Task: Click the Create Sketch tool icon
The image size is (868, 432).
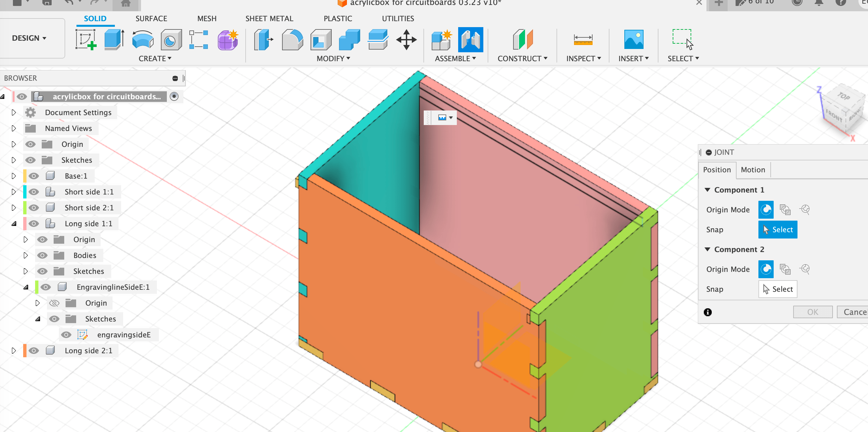Action: [86, 39]
